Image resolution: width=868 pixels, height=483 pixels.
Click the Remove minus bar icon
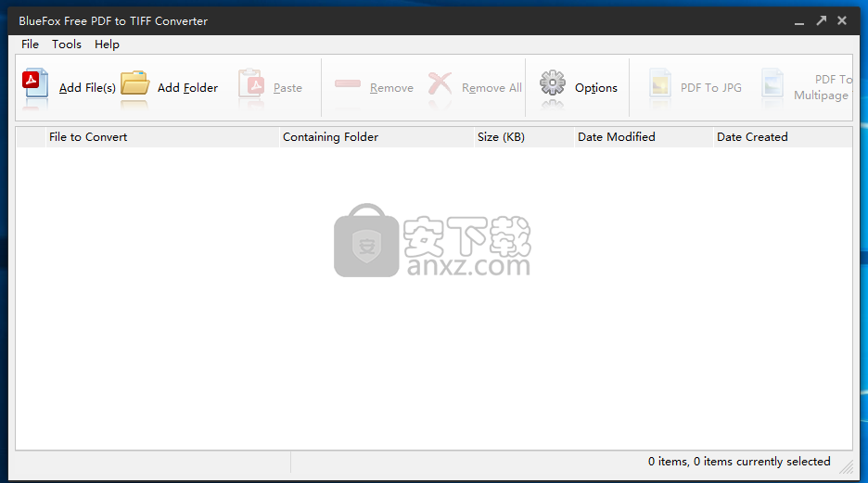[x=348, y=83]
